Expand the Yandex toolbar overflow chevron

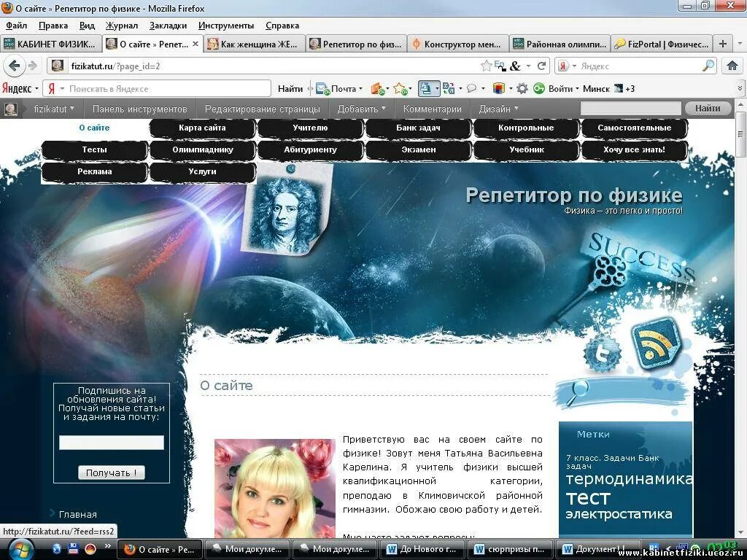[740, 88]
